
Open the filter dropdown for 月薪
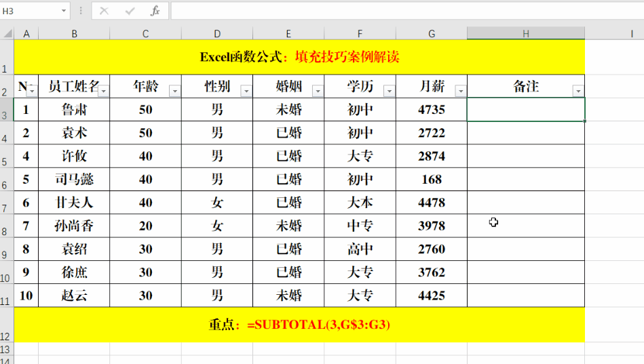461,91
